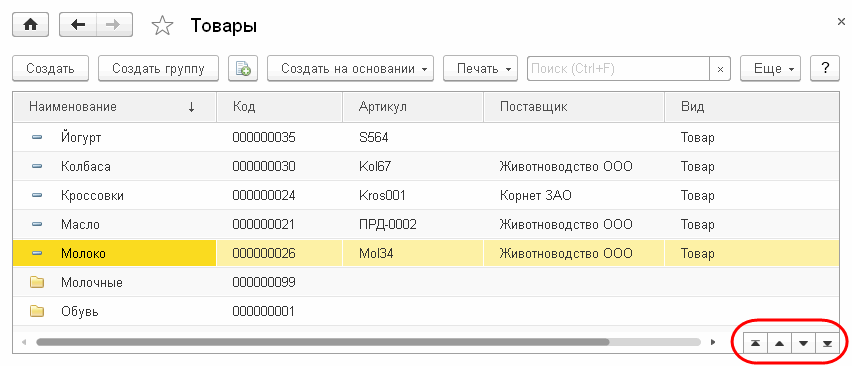Add Товары to favorites with star
This screenshot has width=852, height=366.
[162, 26]
